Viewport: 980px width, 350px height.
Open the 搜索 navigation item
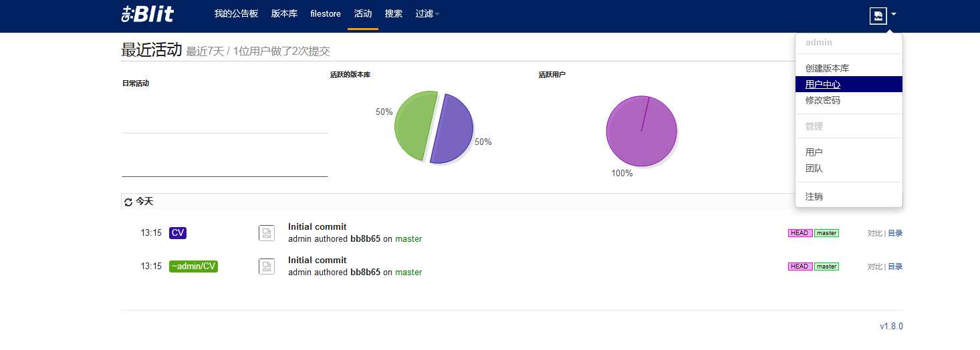[x=394, y=13]
